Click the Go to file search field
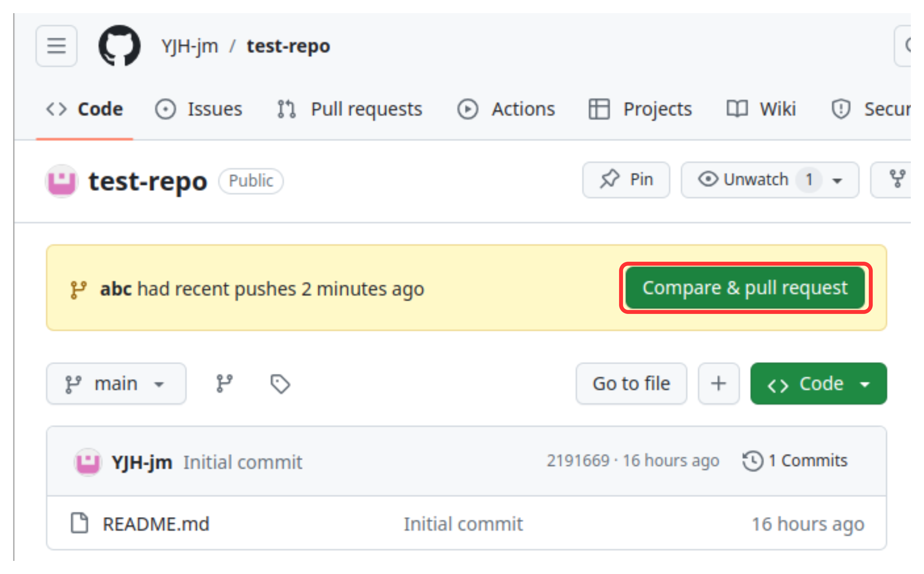Screen dimensions: 924x574 click(x=631, y=384)
